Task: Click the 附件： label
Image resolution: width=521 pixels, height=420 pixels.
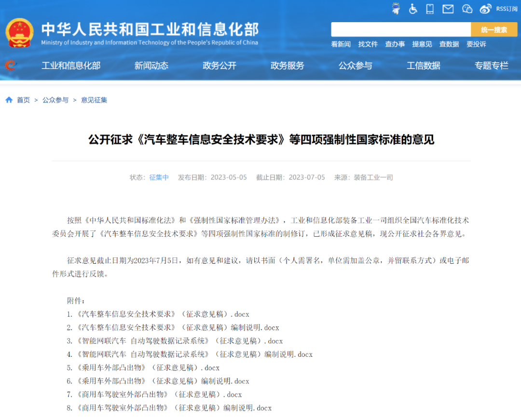Action: coord(76,301)
